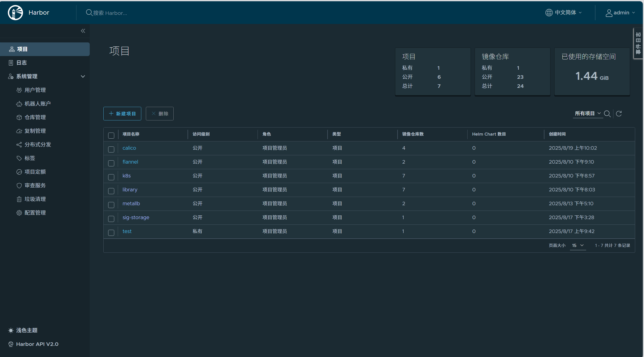Switch to 浅色主题
644x357 pixels.
27,330
